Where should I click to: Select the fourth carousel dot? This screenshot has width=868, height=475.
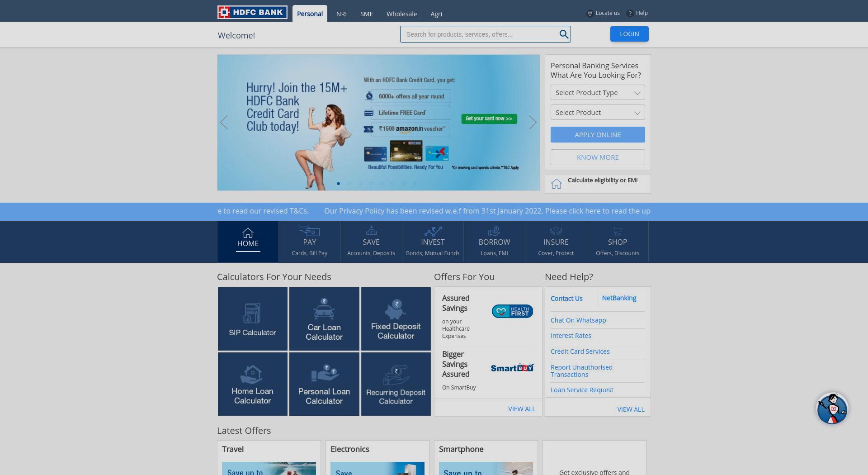coord(371,184)
